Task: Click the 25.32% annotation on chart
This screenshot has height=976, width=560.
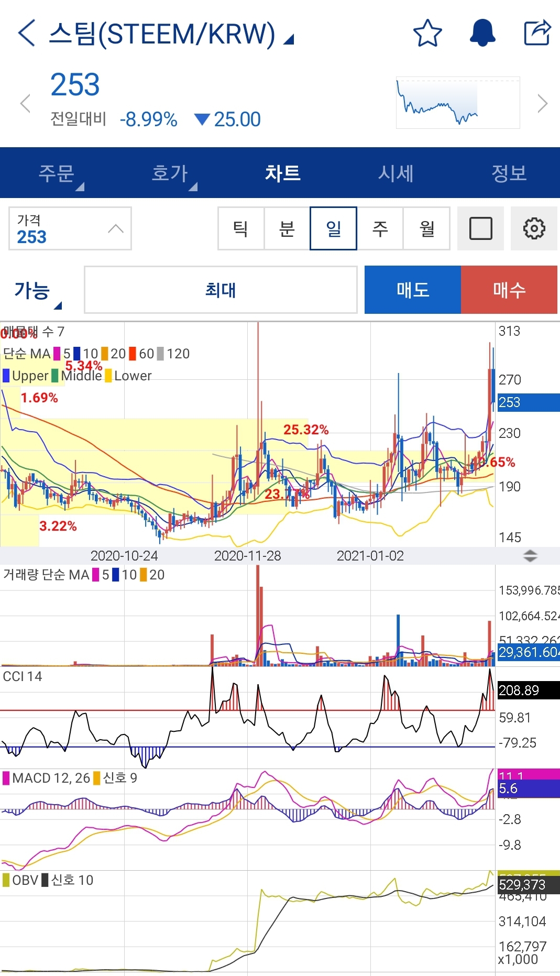Action: [306, 430]
